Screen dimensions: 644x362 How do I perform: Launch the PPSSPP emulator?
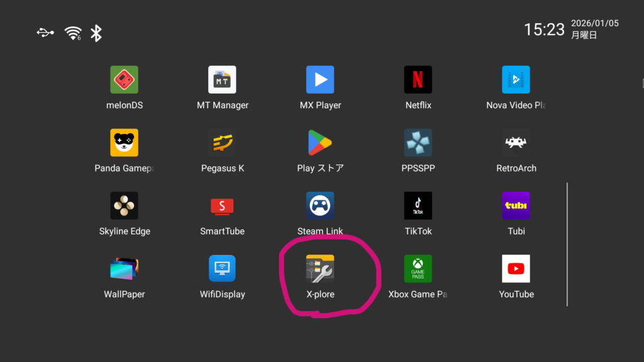(418, 143)
